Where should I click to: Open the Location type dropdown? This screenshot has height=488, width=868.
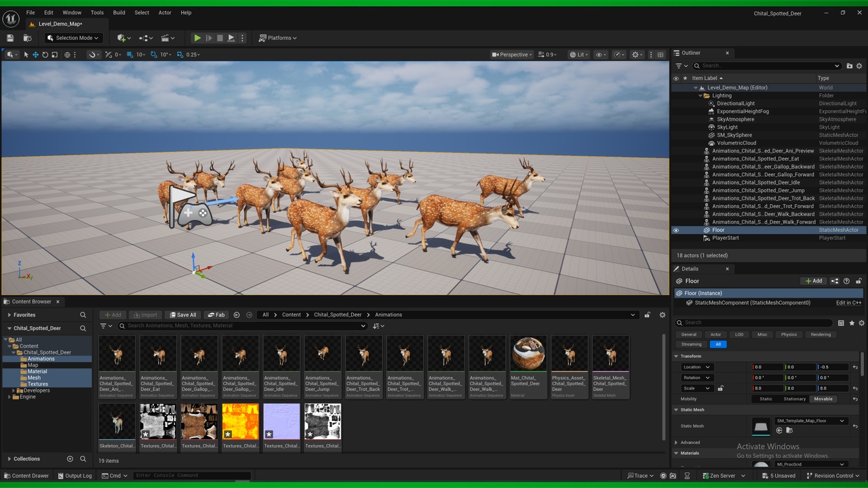pos(696,367)
